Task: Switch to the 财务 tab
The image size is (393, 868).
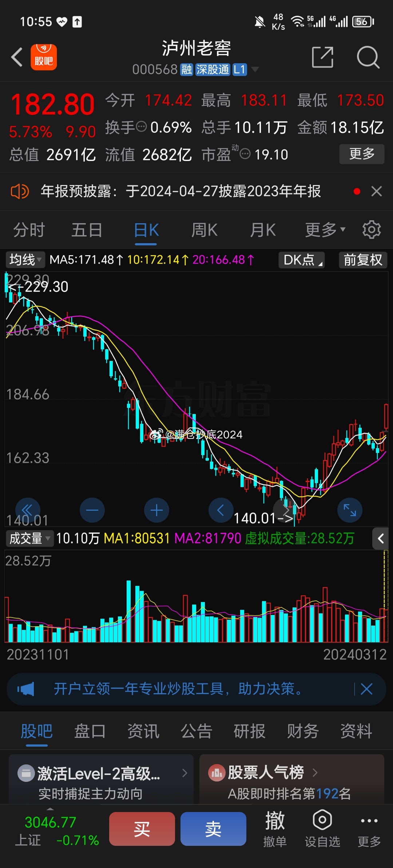Action: [303, 731]
